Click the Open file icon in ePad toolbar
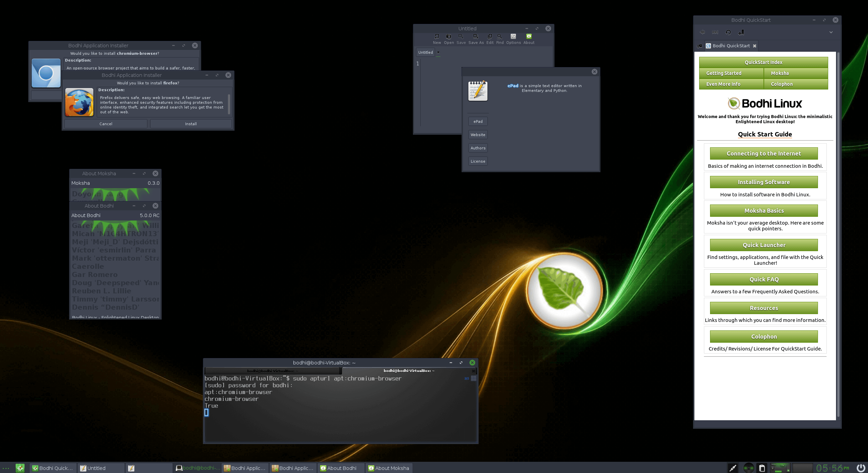The width and height of the screenshot is (868, 473). pos(448,36)
